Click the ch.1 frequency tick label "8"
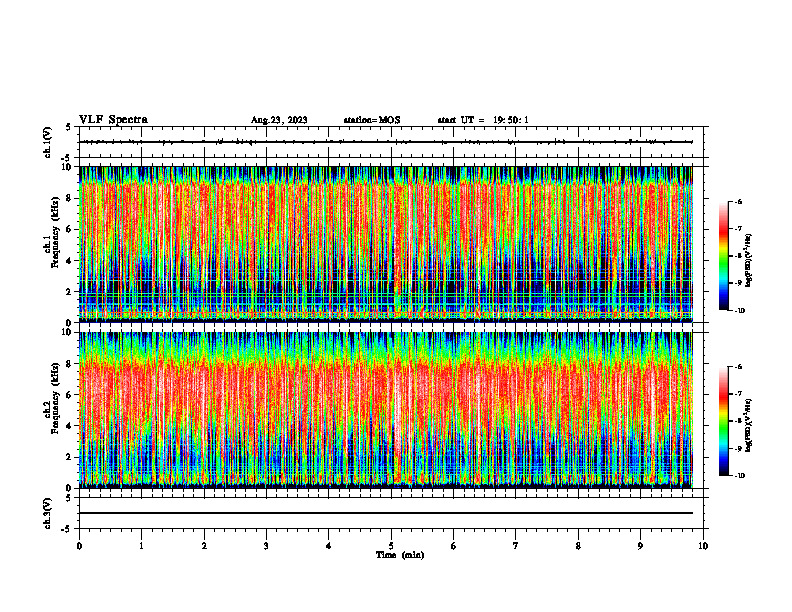Image resolution: width=792 pixels, height=612 pixels. click(x=70, y=198)
